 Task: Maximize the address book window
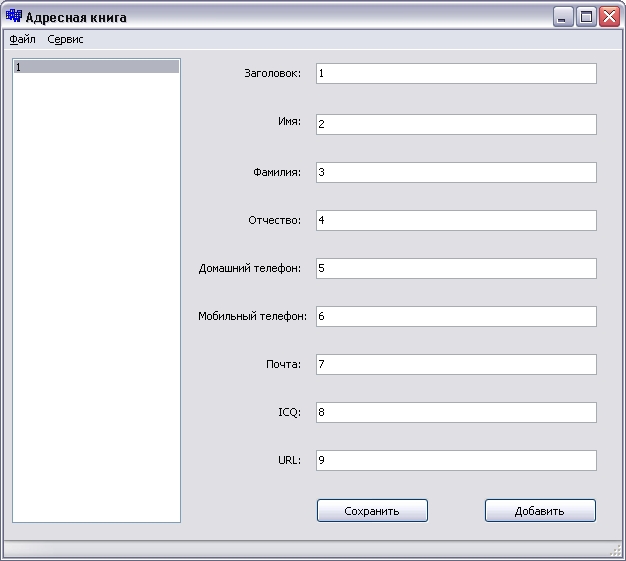(x=586, y=17)
